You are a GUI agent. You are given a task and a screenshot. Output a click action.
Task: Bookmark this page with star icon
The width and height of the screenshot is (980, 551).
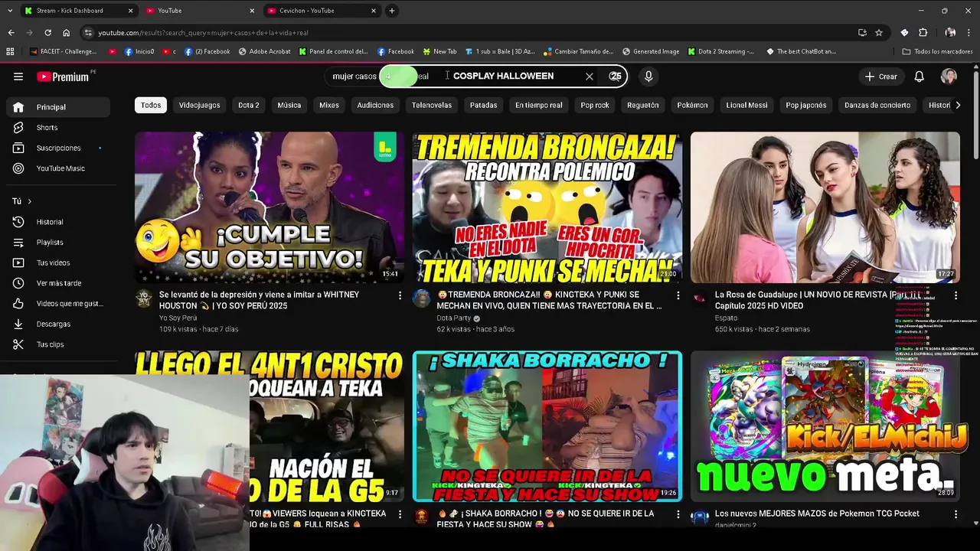(x=879, y=33)
